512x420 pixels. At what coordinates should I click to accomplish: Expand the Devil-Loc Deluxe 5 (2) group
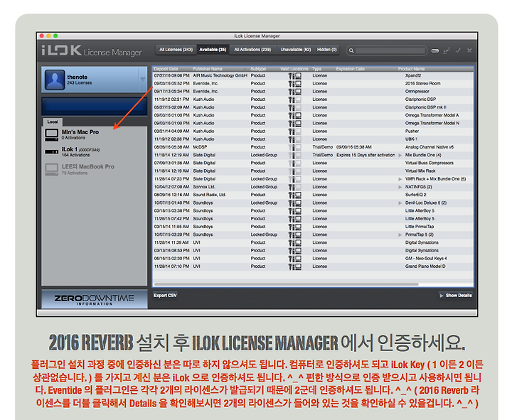coord(400,203)
